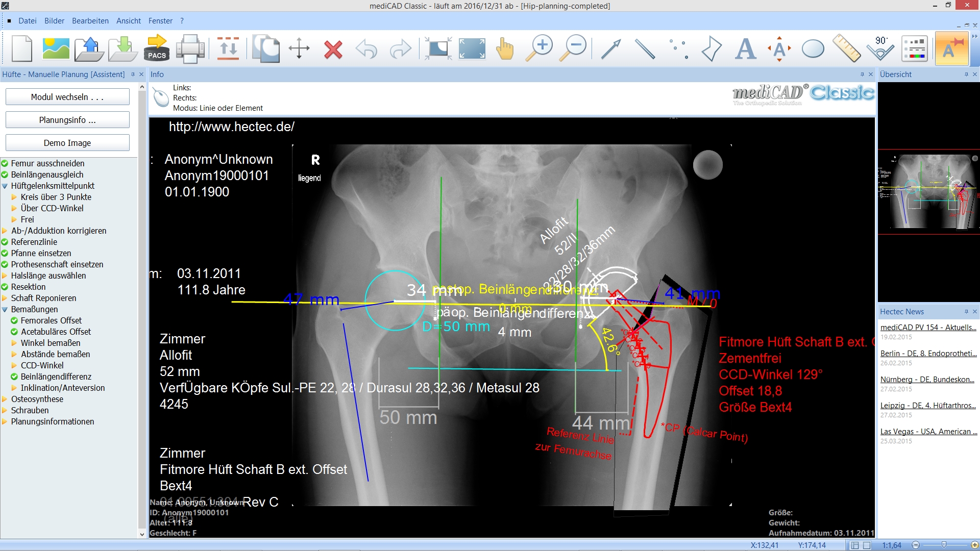The image size is (980, 551).
Task: Select the Prothesenschaft einsetzen step
Action: 57,265
